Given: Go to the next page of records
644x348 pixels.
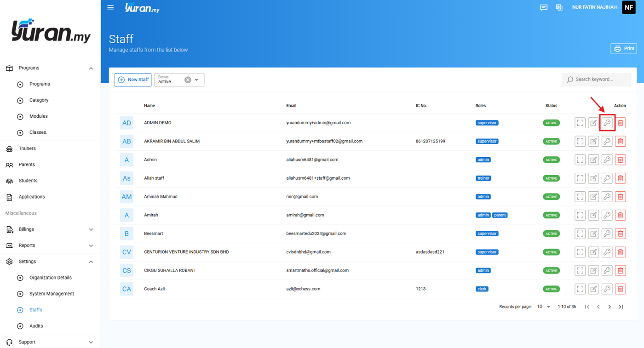Looking at the screenshot, I should (x=609, y=307).
